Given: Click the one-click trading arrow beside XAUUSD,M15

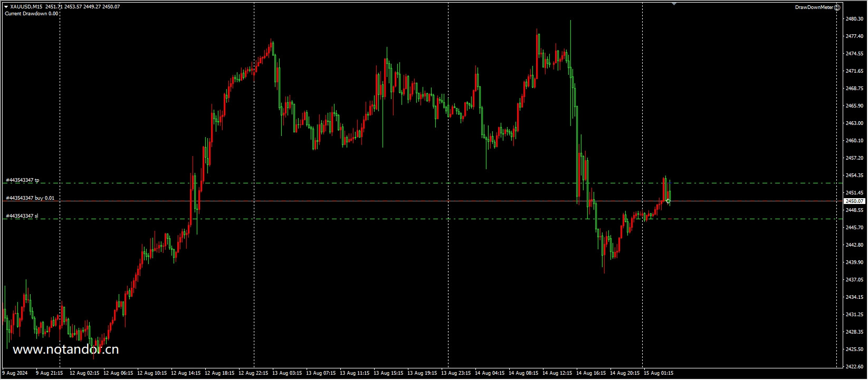Looking at the screenshot, I should point(6,7).
